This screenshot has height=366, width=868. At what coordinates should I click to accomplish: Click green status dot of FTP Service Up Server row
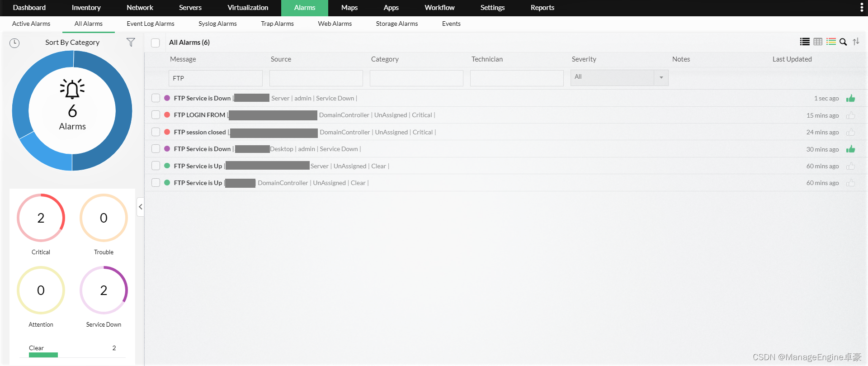pyautogui.click(x=167, y=166)
